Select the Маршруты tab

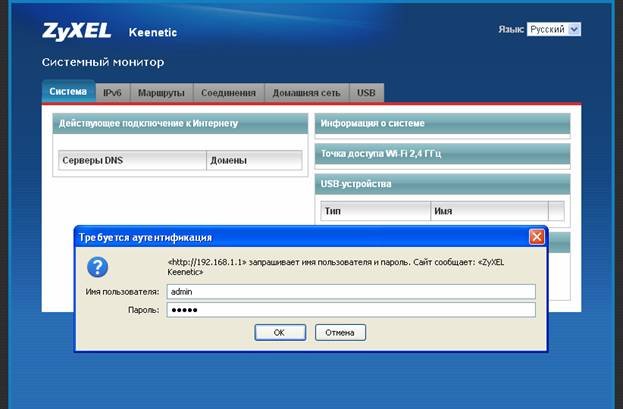[159, 92]
